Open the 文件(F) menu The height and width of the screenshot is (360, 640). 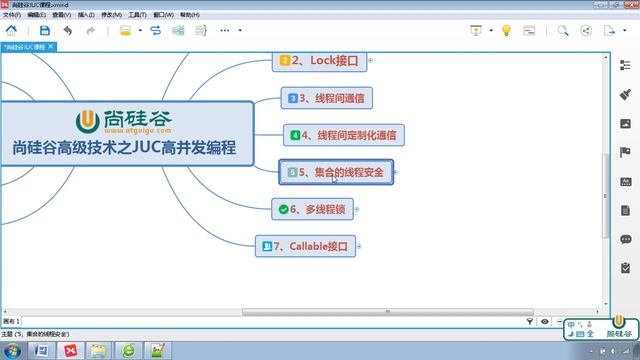(12, 15)
